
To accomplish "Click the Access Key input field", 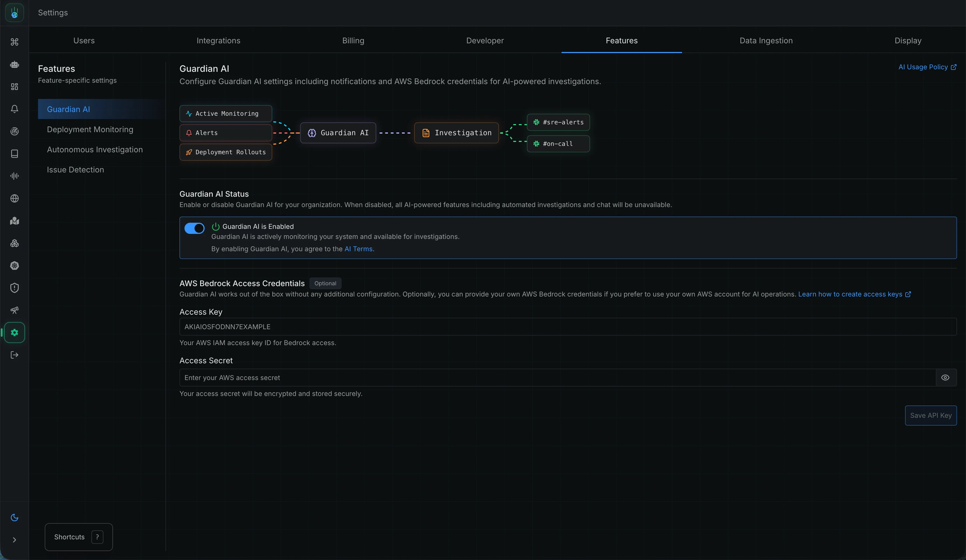I will pos(568,327).
